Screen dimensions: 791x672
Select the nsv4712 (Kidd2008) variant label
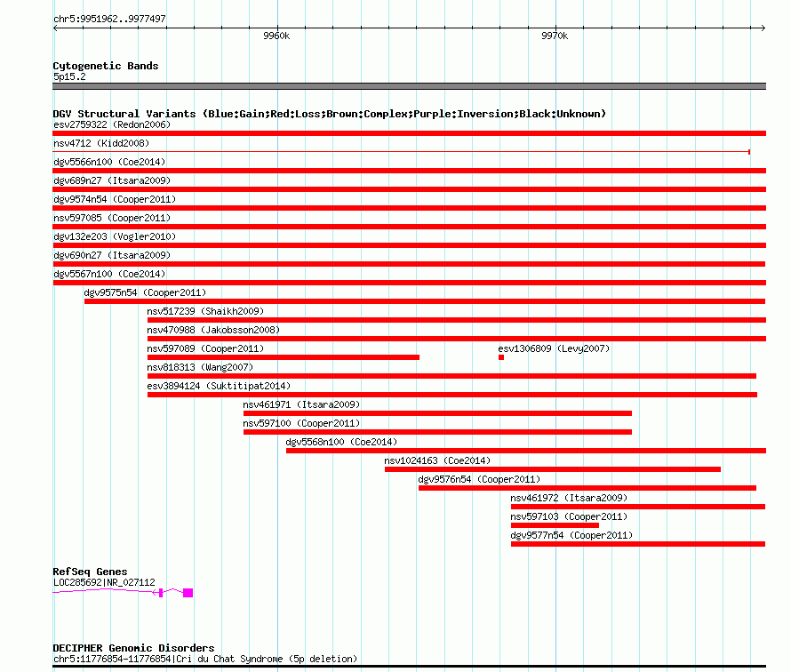click(x=101, y=143)
